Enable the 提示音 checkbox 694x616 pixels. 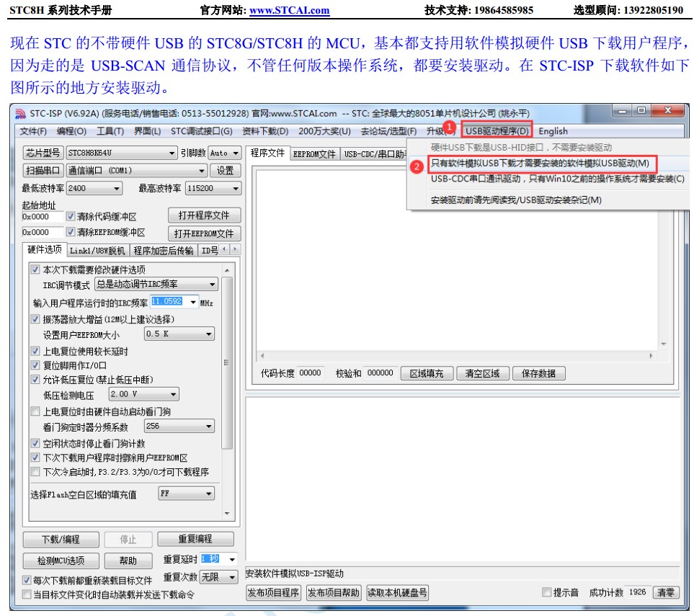pyautogui.click(x=546, y=592)
